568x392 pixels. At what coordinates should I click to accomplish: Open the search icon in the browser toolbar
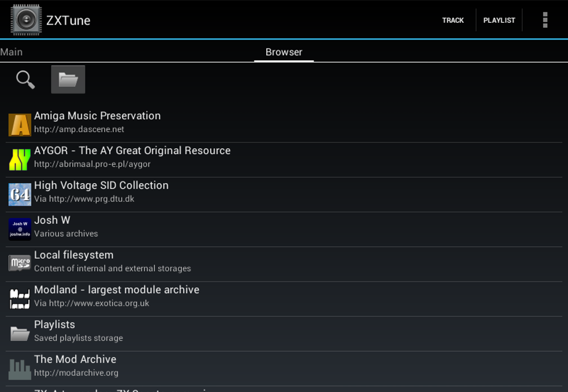tap(25, 79)
